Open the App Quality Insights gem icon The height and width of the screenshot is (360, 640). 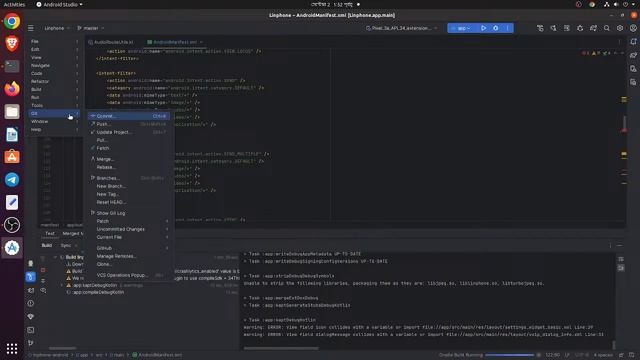point(31,316)
